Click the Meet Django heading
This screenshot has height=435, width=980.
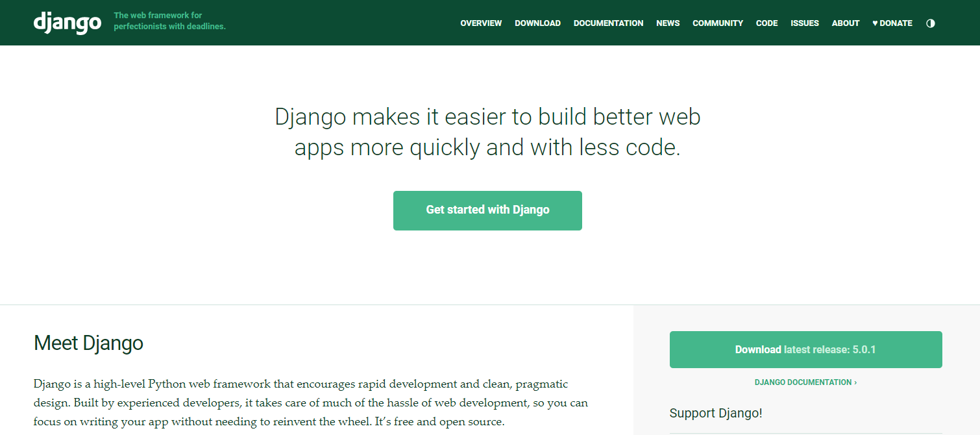[x=88, y=343]
